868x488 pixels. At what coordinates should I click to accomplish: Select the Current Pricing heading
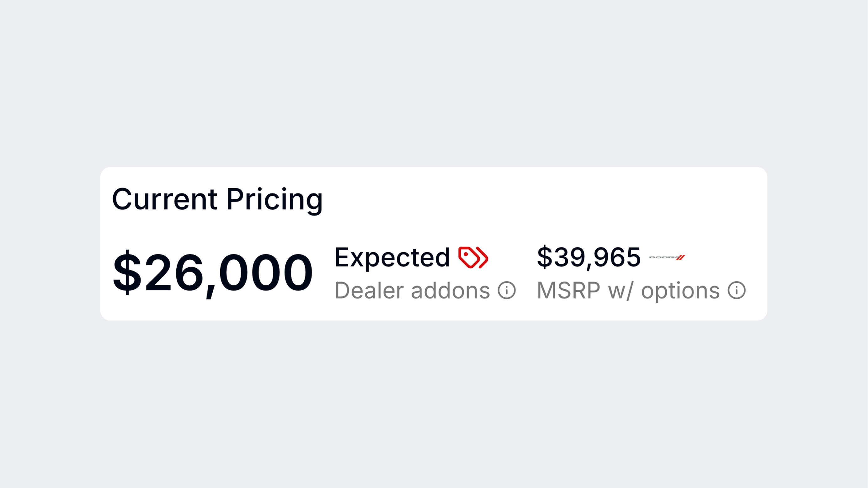(217, 199)
